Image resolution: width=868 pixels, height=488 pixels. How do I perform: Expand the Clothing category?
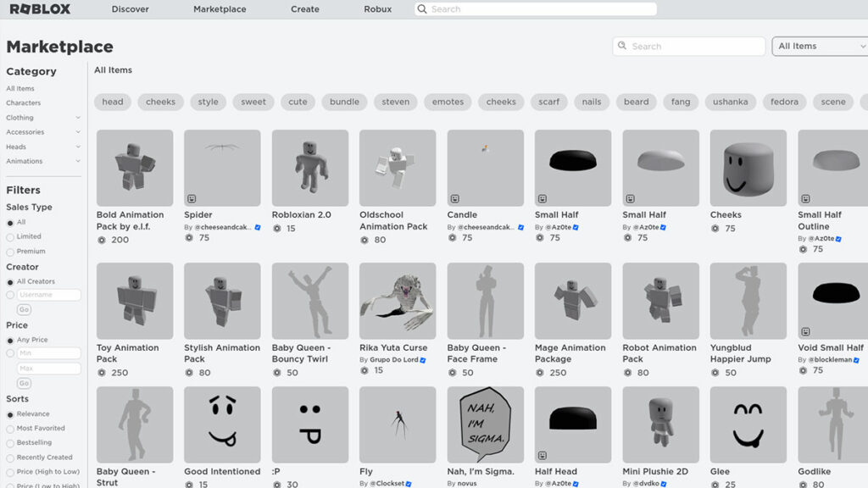tap(19, 116)
